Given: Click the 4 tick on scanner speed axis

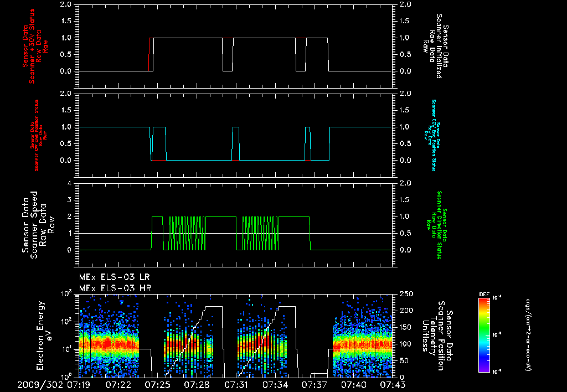Looking at the screenshot, I should point(69,183).
